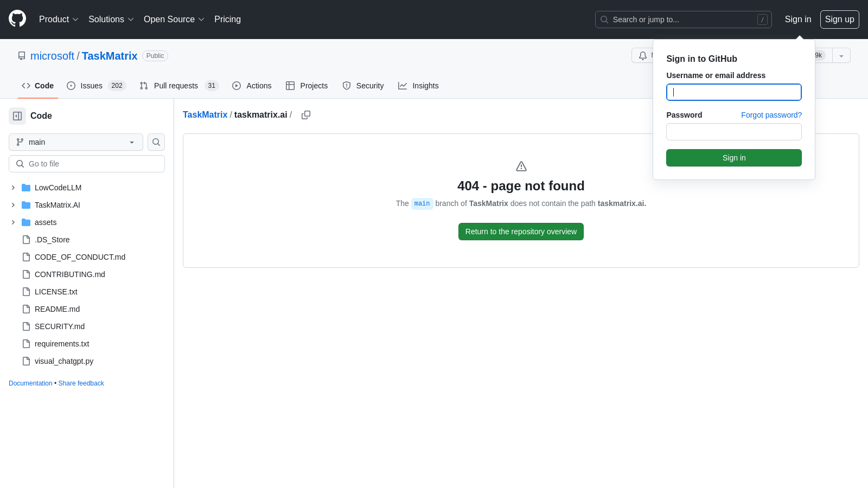868x488 pixels.
Task: Open the Pricing page from top navigation
Action: pos(227,19)
